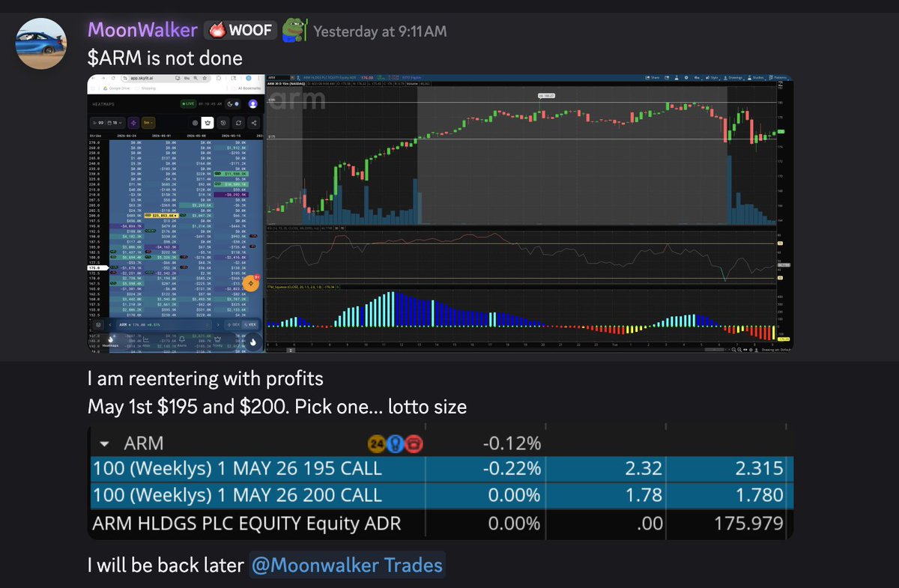
Task: Open the @Moonwalker Trades mention
Action: click(347, 564)
